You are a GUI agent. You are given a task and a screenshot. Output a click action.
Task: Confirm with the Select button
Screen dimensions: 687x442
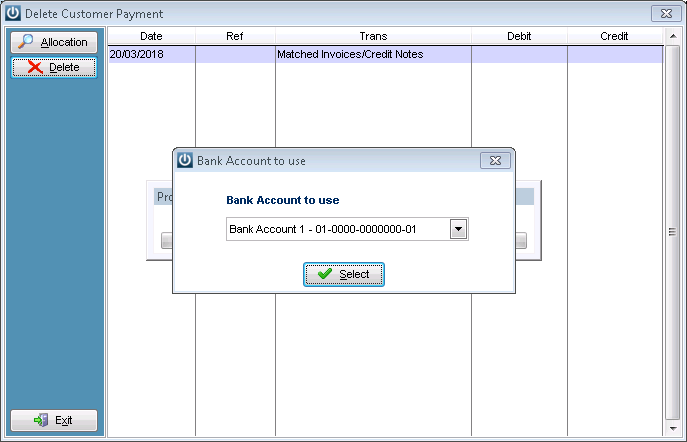point(344,274)
